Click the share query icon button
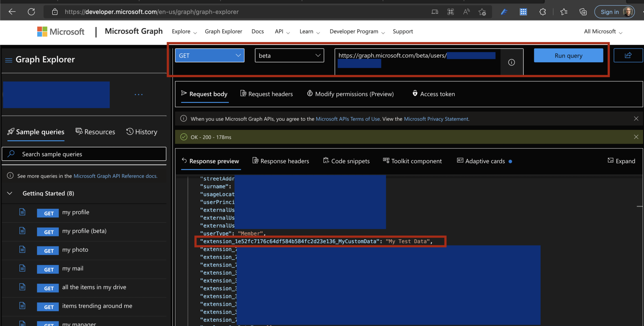Screen dimensions: 644x326 pos(628,55)
